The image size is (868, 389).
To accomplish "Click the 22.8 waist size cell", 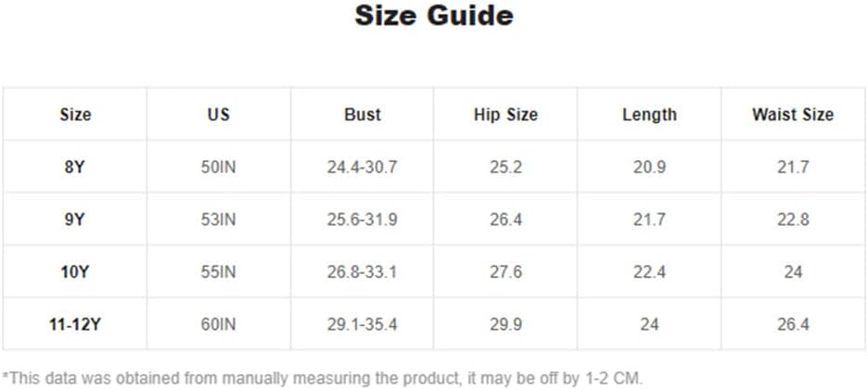I will (x=793, y=220).
